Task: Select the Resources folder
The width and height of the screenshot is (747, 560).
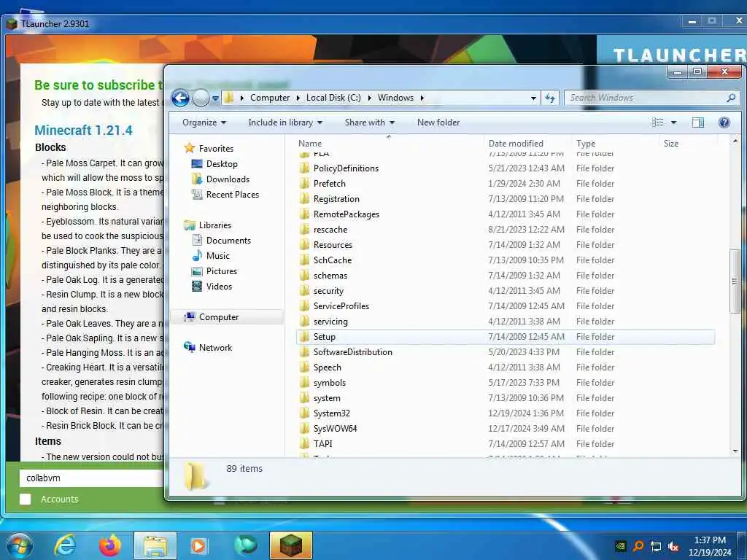Action: pyautogui.click(x=333, y=245)
